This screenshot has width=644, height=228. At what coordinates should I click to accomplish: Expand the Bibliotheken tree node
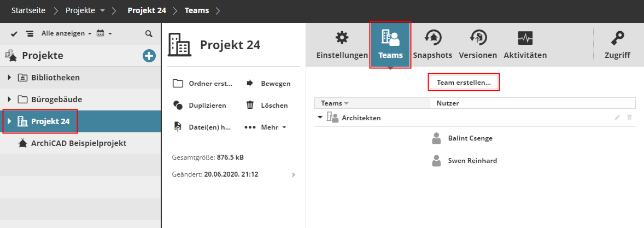click(x=9, y=78)
